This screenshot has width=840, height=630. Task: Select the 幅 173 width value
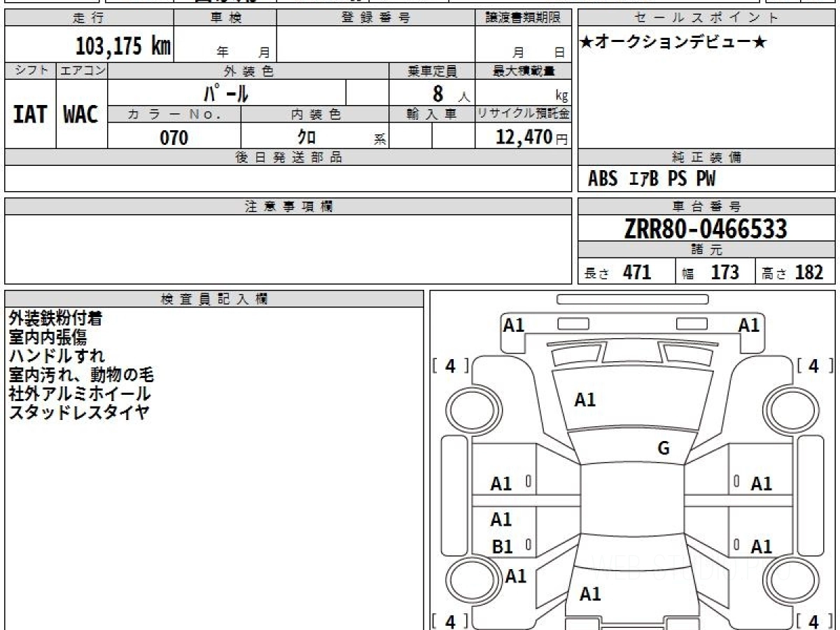click(x=710, y=272)
